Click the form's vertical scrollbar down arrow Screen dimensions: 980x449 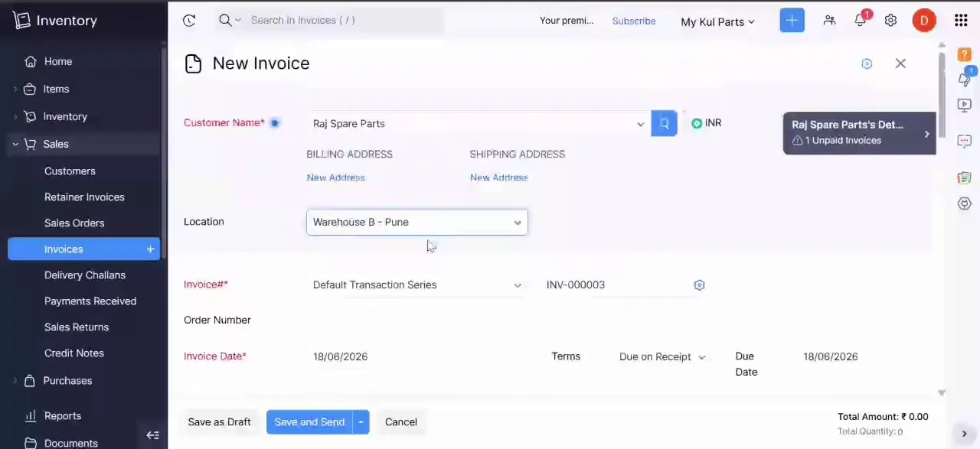click(x=942, y=392)
